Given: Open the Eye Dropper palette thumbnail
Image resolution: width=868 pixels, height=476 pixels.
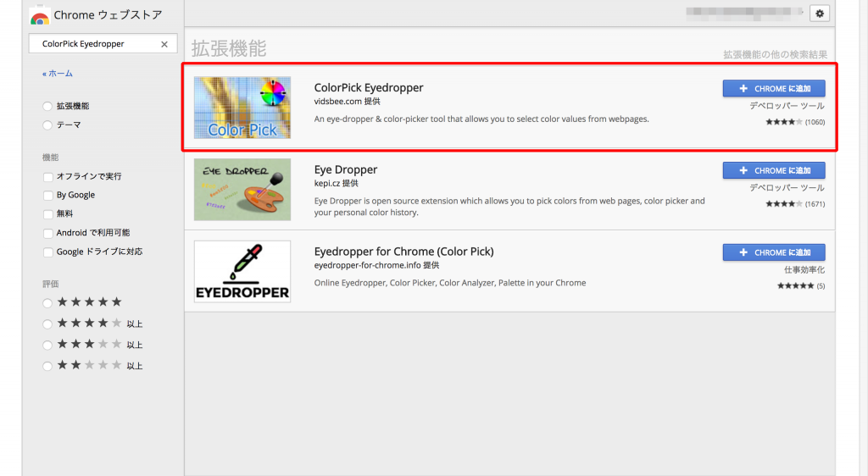Looking at the screenshot, I should point(242,190).
